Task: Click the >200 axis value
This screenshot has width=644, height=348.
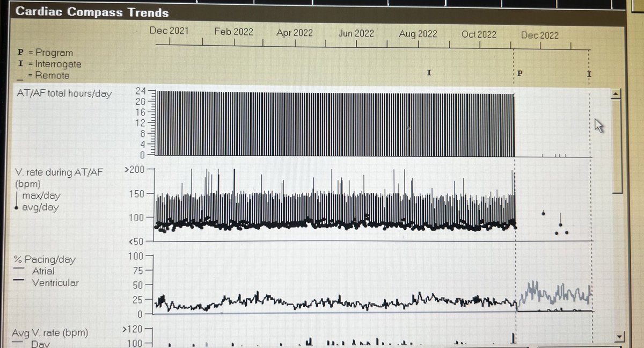Action: 135,170
